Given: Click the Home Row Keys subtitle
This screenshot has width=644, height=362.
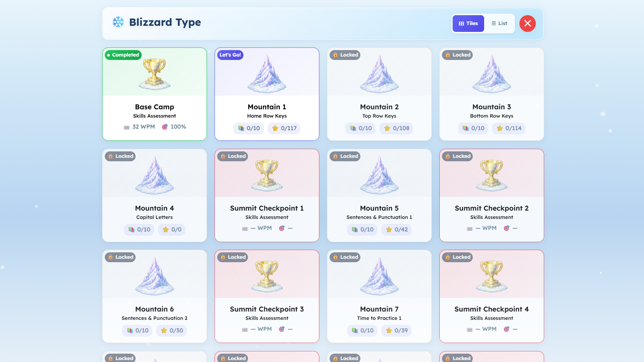Looking at the screenshot, I should (267, 116).
